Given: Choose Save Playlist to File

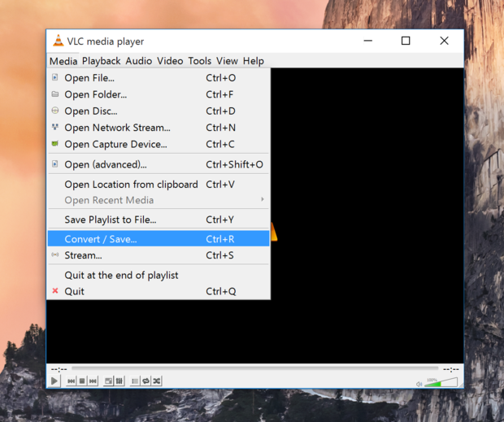Looking at the screenshot, I should [x=159, y=220].
